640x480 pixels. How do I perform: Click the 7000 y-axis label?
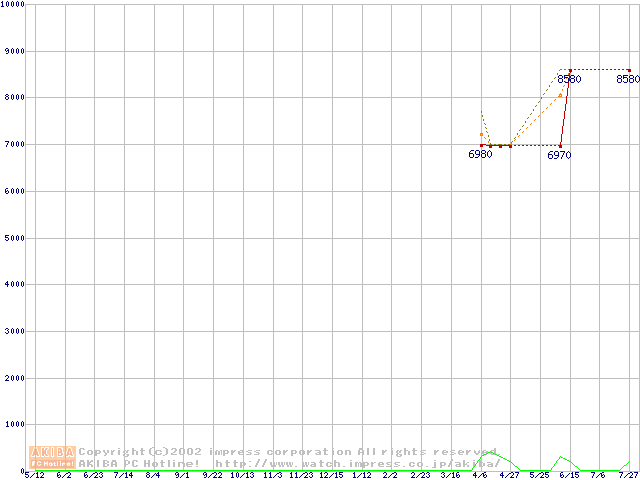coord(13,145)
